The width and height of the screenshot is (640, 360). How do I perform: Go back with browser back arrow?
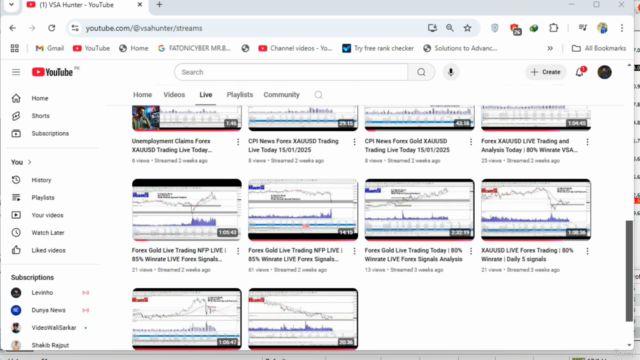13,28
